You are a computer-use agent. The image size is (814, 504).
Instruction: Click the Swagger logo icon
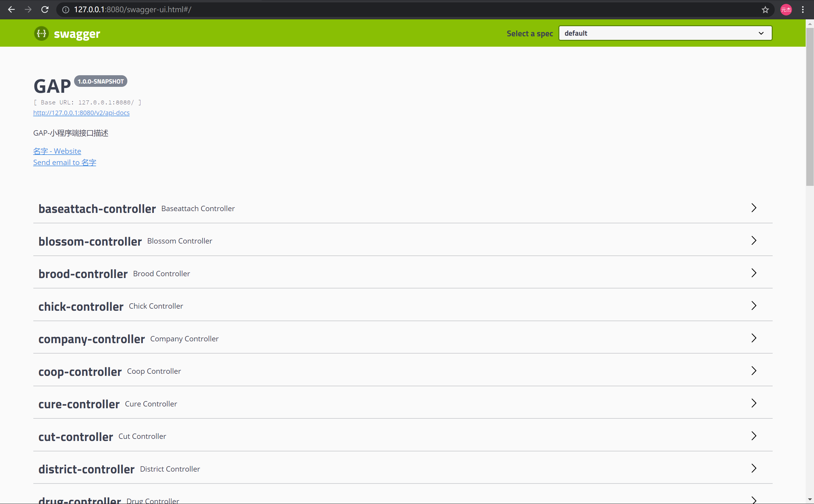coord(41,33)
